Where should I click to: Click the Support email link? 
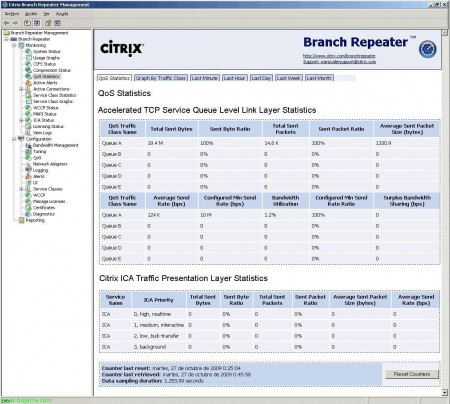point(339,62)
